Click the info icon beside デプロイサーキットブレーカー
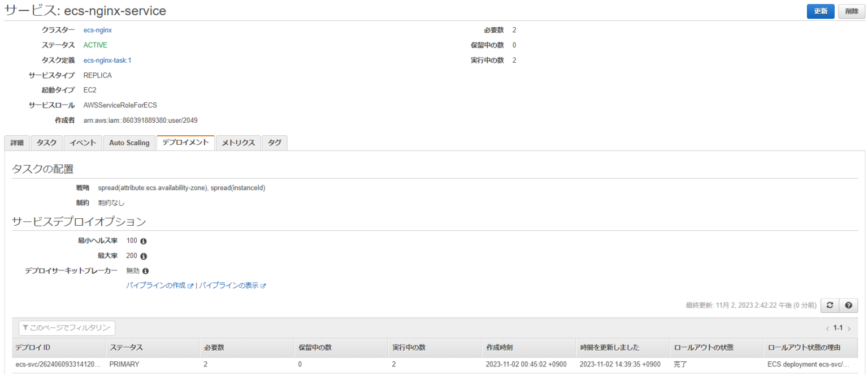 click(146, 270)
